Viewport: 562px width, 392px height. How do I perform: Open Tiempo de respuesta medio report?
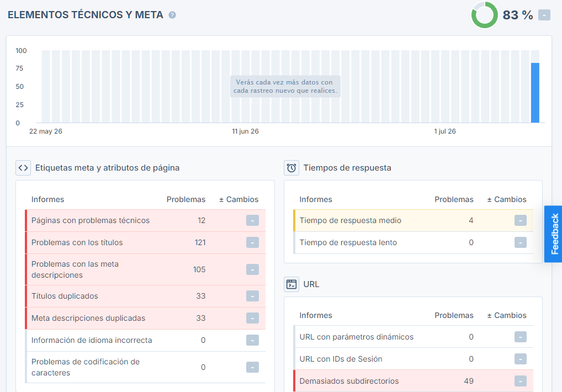[413, 220]
